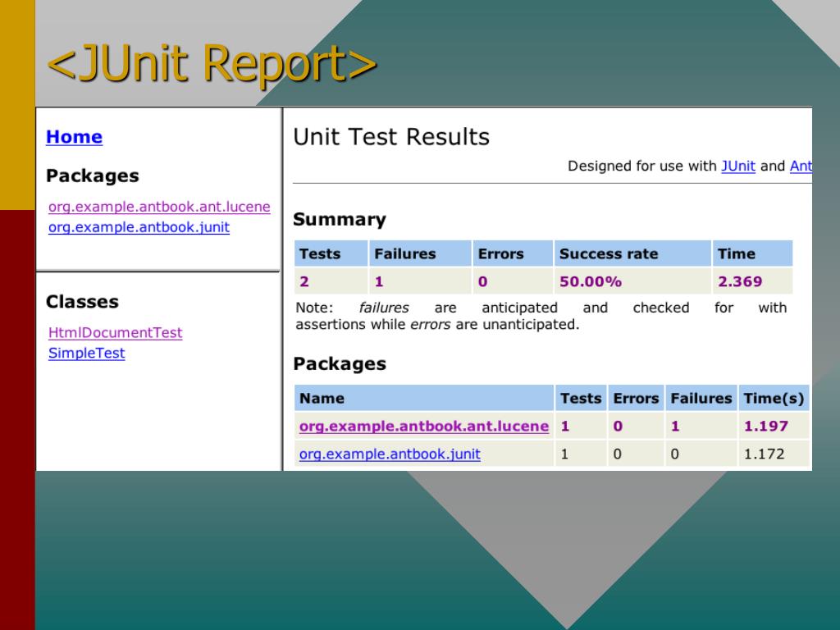Open org.example.antbook.junit in left Packages list
Viewport: 840px width, 630px height.
coord(139,227)
